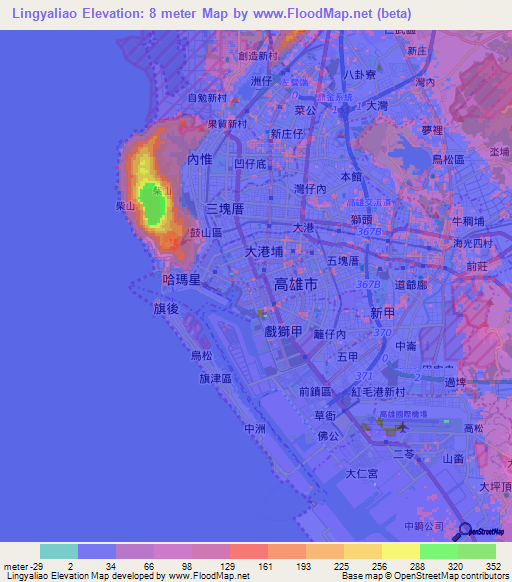Viewport: 512px width, 582px height.
Task: Click the 凹仔底 map label
Action: coord(250,164)
